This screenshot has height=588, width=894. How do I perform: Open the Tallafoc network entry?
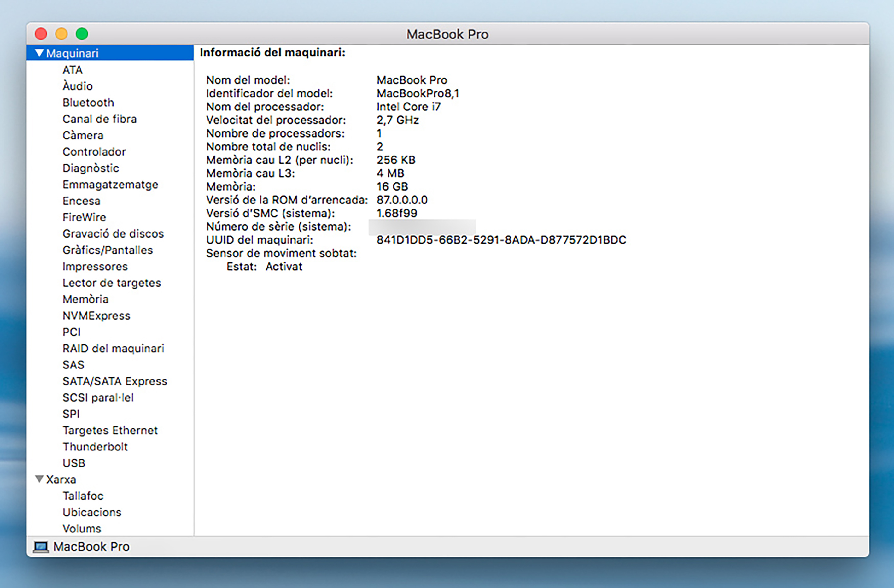click(x=83, y=496)
